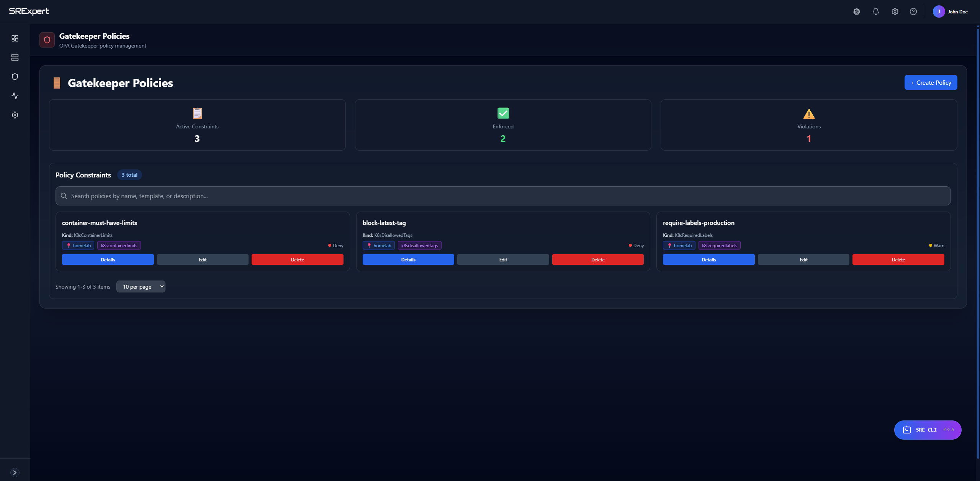Click the Kubernetes helm icon in header
The height and width of the screenshot is (481, 980).
coord(857,11)
